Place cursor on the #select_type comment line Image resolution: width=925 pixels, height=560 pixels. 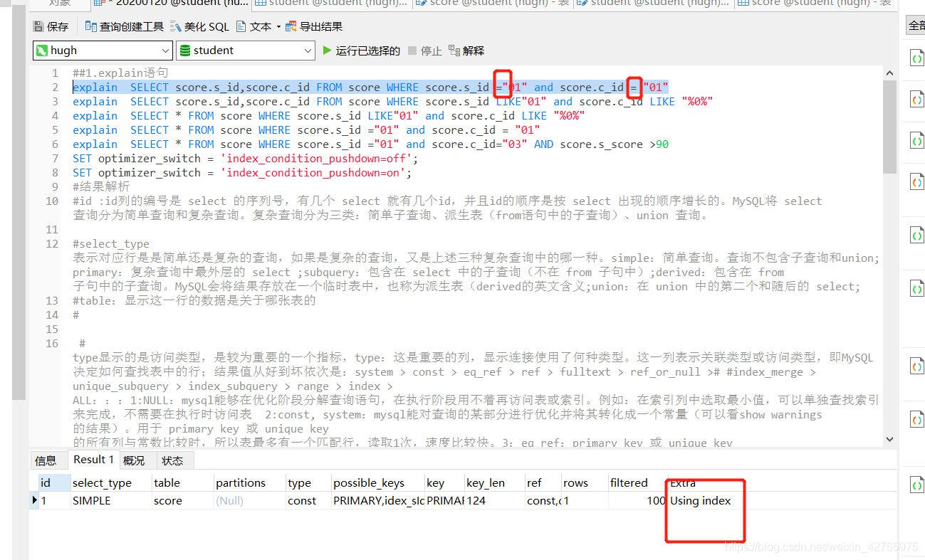[111, 243]
